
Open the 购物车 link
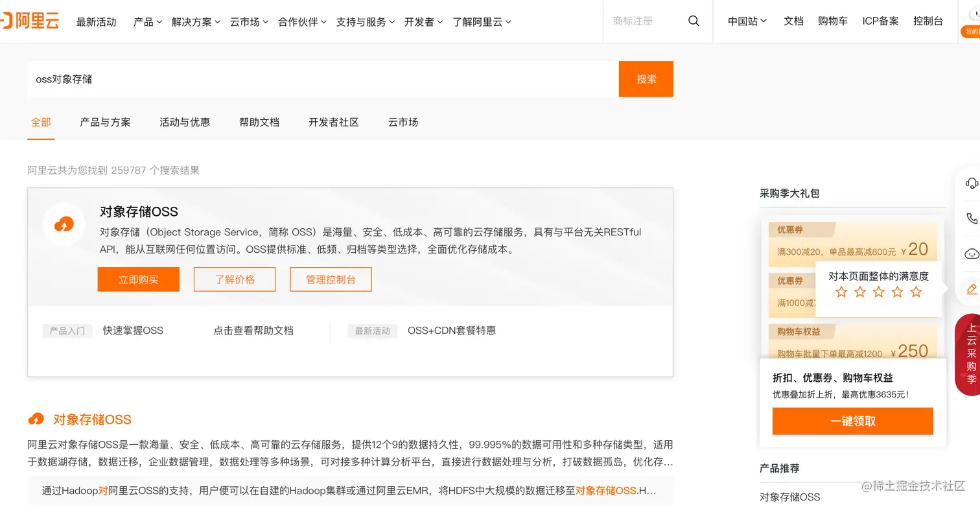point(833,21)
